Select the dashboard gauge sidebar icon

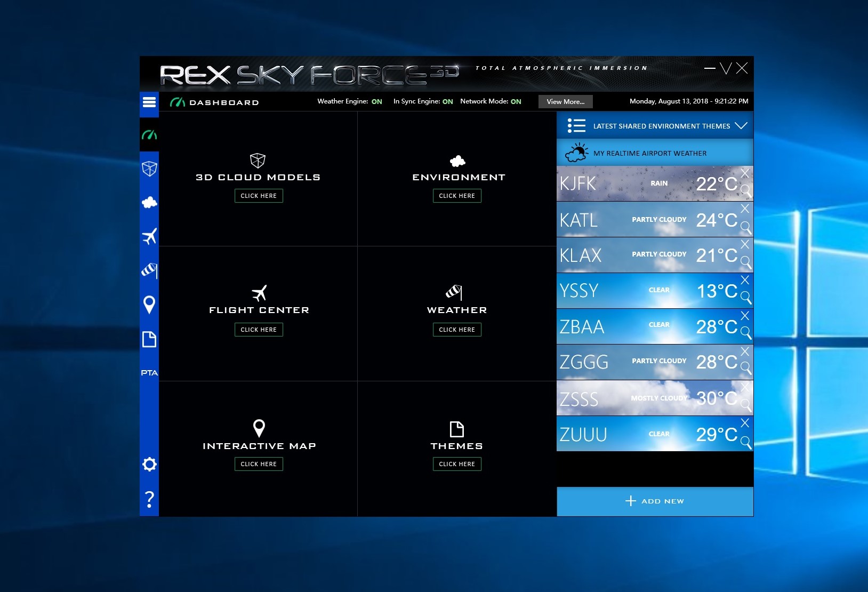(x=149, y=135)
